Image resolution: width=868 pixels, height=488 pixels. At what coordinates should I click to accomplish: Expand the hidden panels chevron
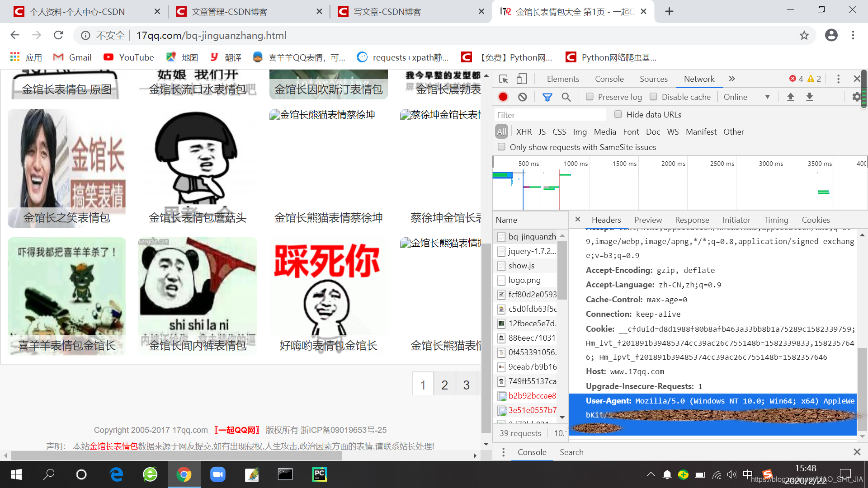731,79
